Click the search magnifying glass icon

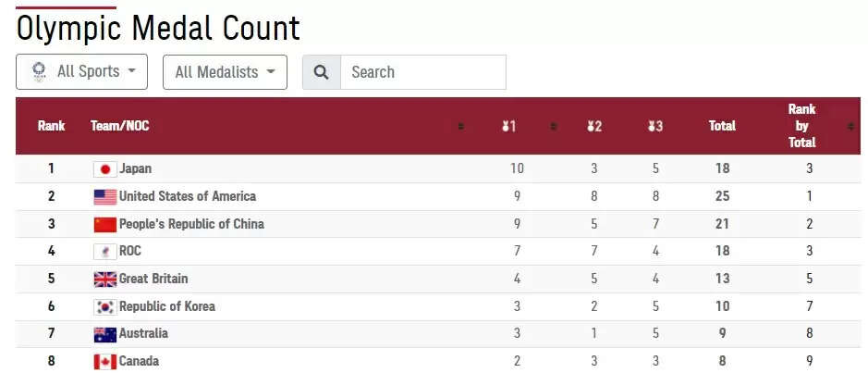point(321,72)
